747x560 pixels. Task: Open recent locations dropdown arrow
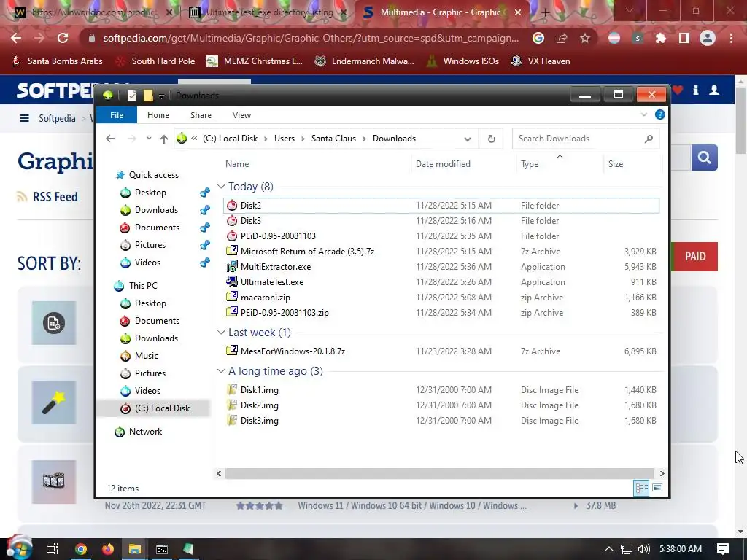149,139
